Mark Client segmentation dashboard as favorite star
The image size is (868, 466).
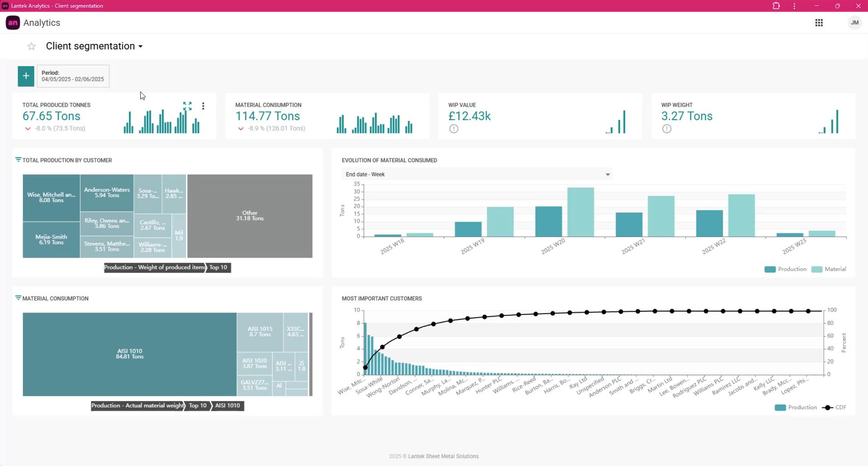click(x=31, y=46)
